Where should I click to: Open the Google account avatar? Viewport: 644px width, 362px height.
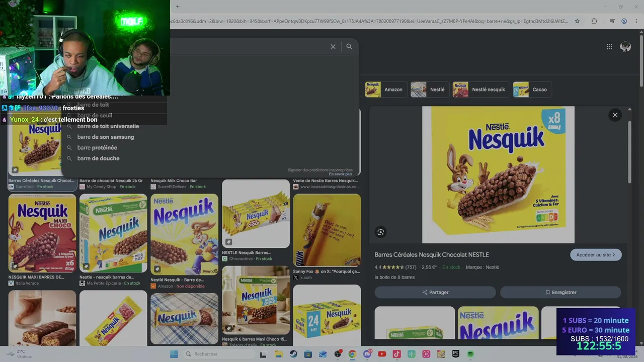tap(625, 47)
